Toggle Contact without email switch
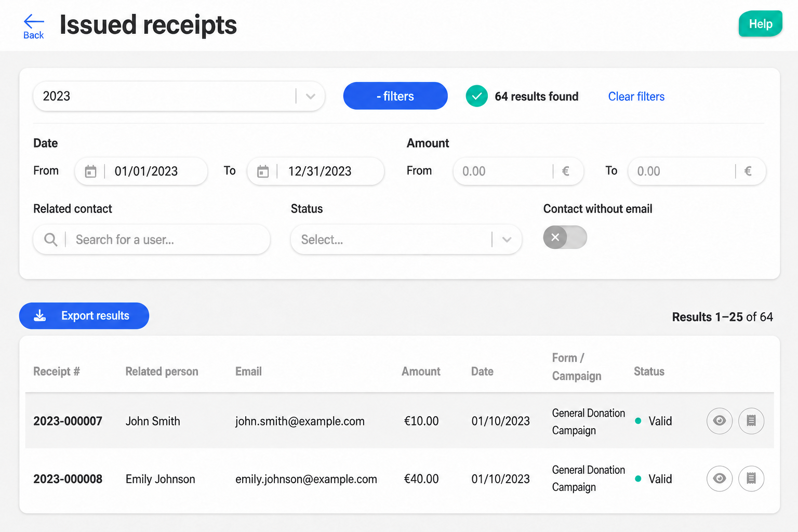Screen dimensions: 798x532 coord(565,237)
